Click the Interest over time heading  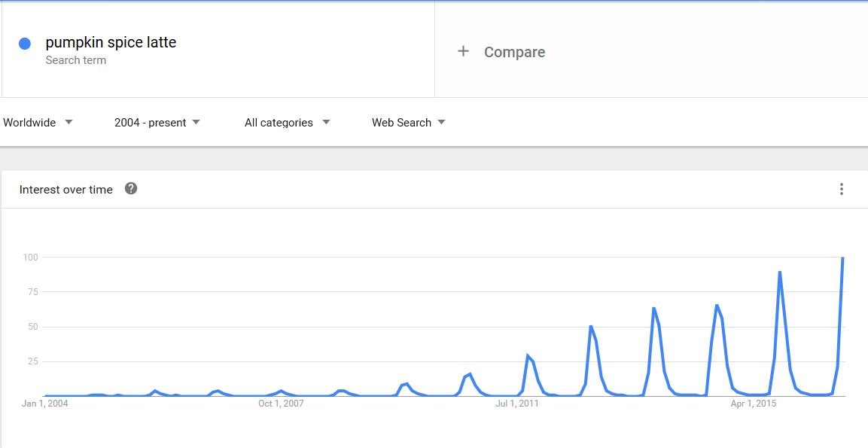click(66, 190)
